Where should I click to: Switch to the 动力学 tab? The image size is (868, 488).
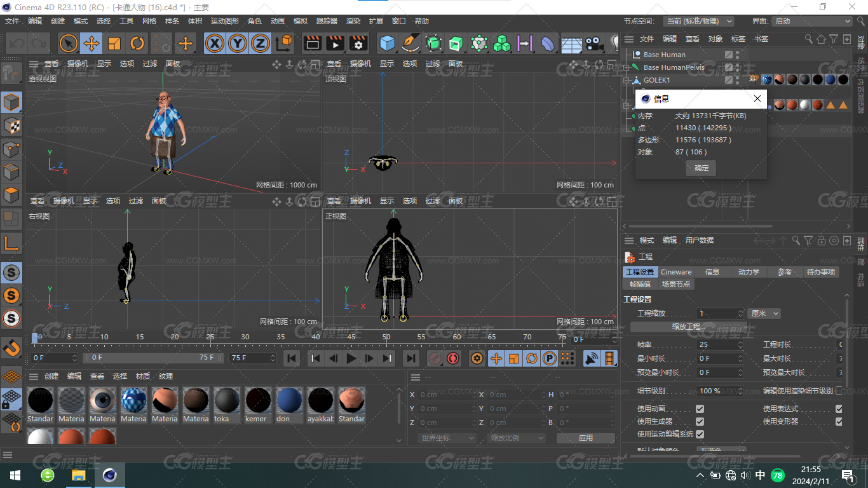click(749, 272)
